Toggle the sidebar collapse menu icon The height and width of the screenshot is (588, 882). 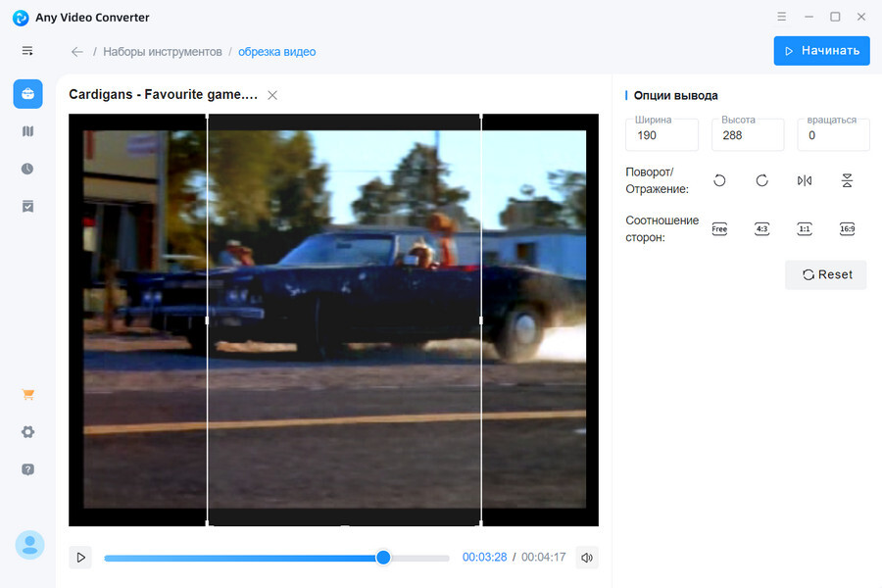point(27,51)
